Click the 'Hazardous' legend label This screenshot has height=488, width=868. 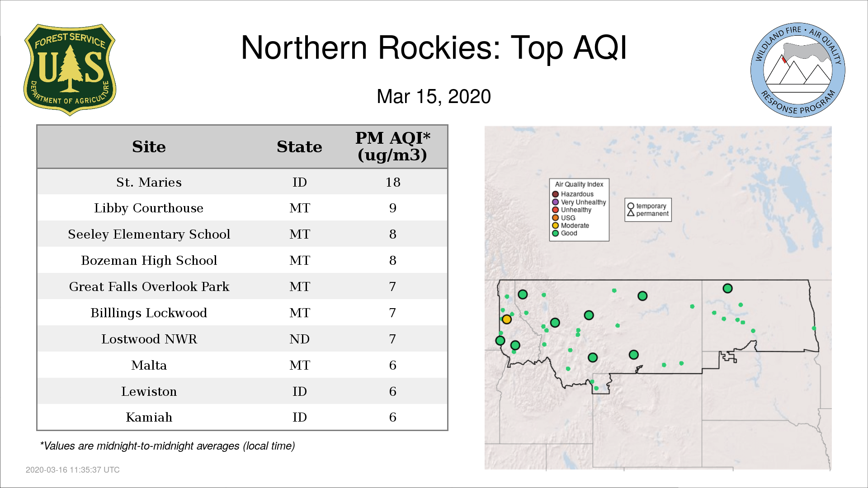pos(577,194)
